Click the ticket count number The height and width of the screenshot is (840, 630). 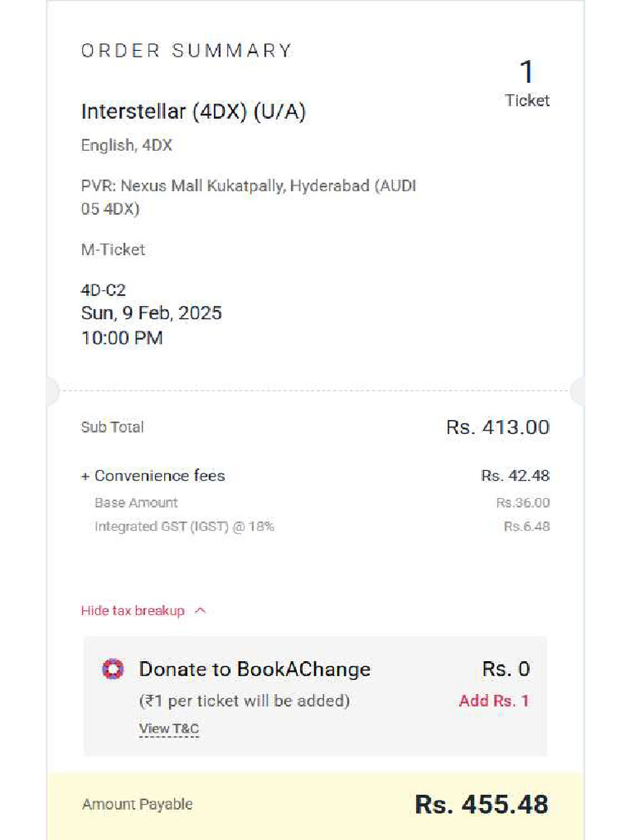pyautogui.click(x=527, y=73)
